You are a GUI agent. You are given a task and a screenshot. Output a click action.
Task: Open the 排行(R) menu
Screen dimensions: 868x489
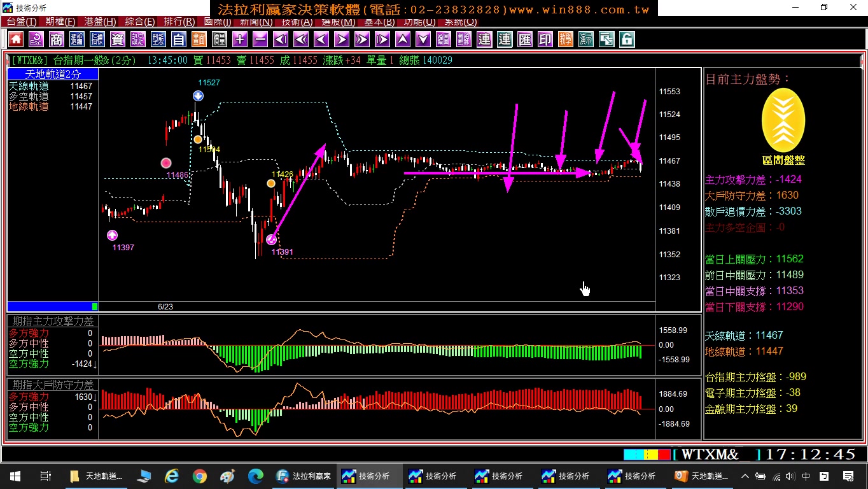tap(178, 22)
